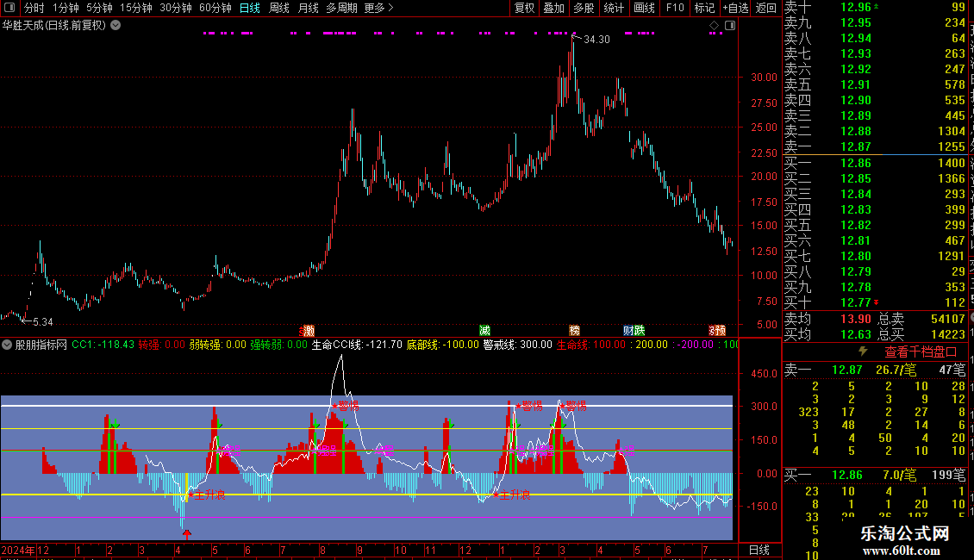This screenshot has width=974, height=560.
Task: Click the red up arrow below indicator
Action: coord(187,533)
